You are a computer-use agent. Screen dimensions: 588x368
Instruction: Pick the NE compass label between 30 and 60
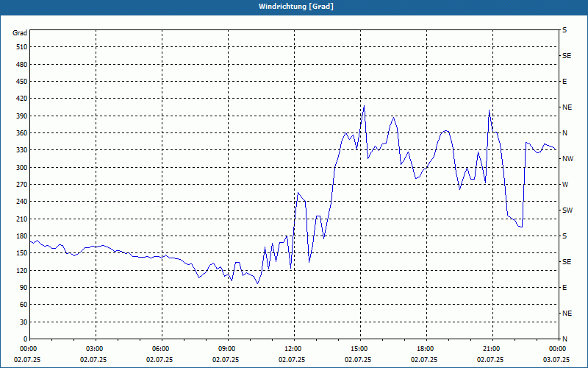(567, 314)
